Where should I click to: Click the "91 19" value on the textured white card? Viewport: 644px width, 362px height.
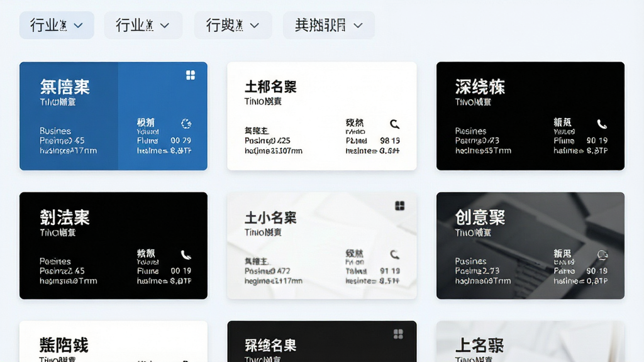[x=390, y=271]
